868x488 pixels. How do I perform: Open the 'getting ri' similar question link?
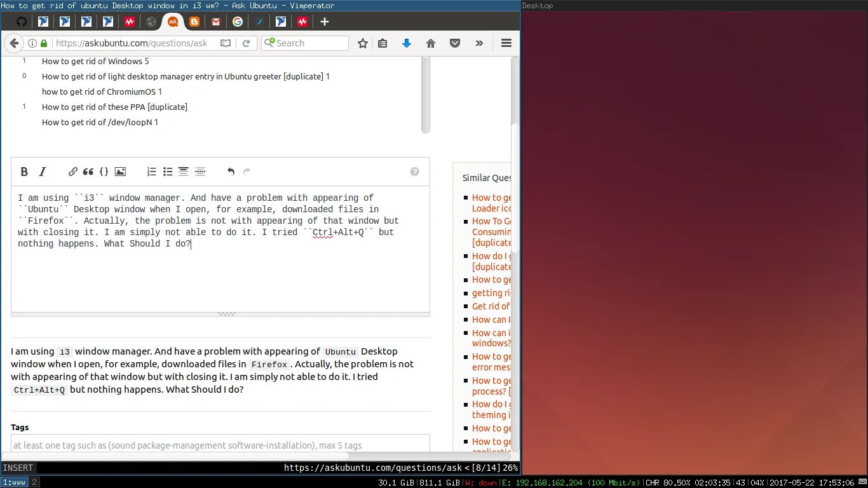[491, 293]
